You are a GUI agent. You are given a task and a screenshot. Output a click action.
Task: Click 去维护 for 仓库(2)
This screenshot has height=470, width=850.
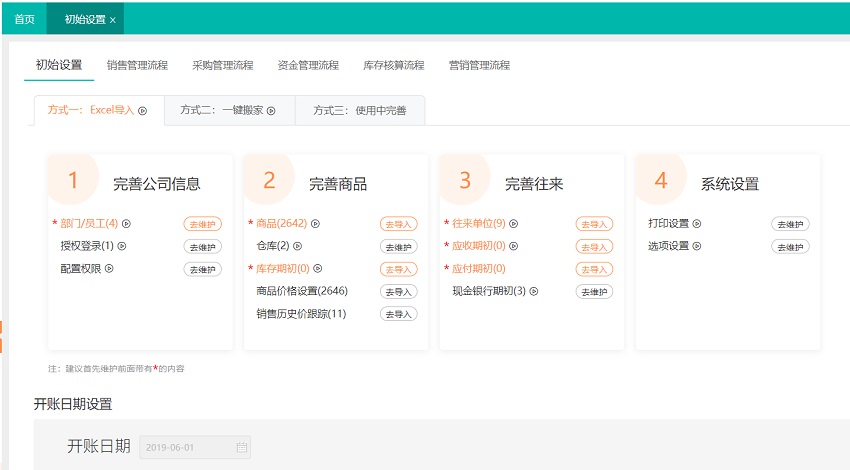398,247
